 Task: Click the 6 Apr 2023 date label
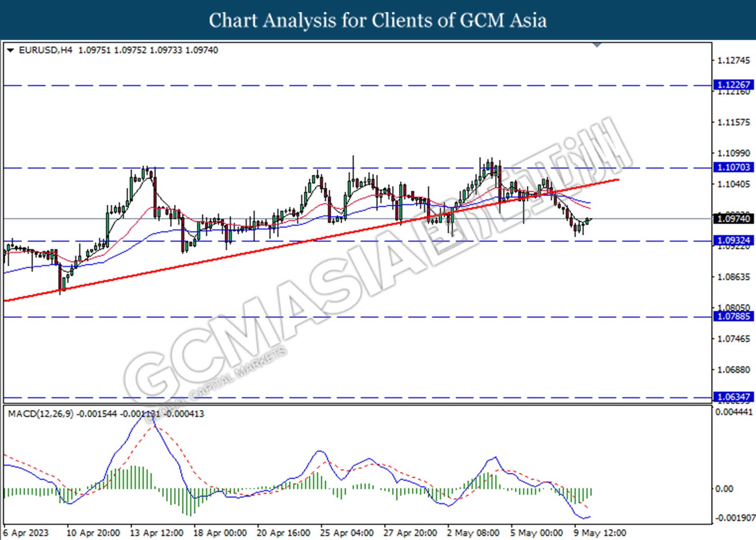26,533
